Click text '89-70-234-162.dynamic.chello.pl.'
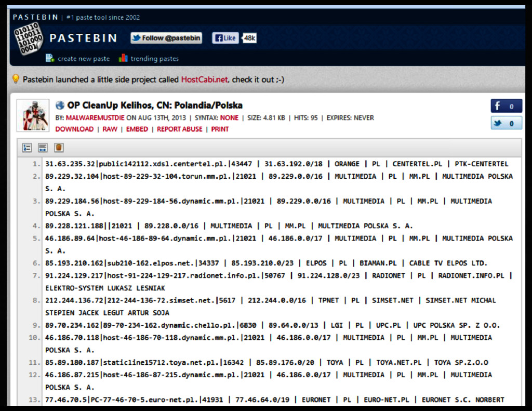 pos(169,325)
